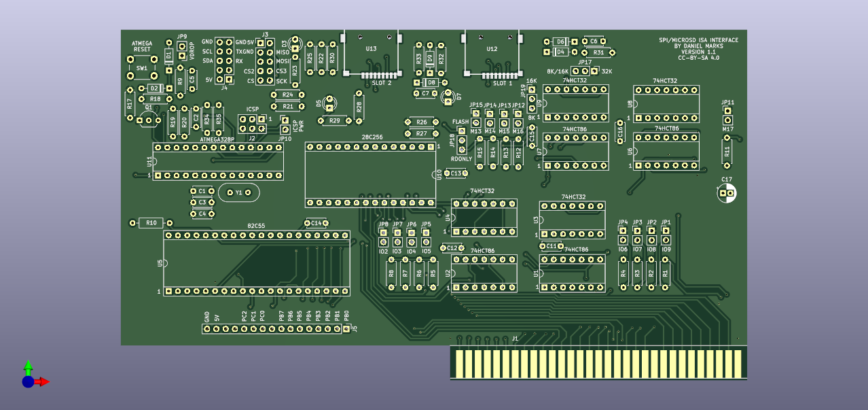Click jumper JP1 IO9
The image size is (868, 410).
pos(666,235)
